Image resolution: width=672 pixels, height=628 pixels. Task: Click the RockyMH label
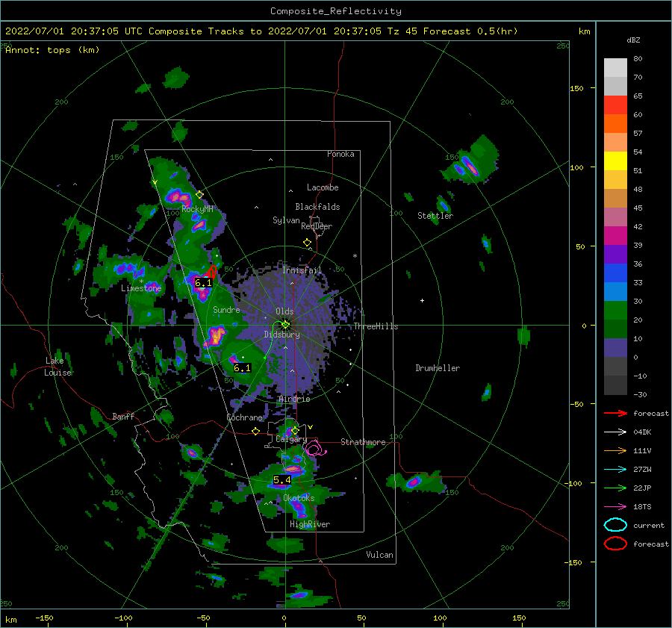tap(197, 209)
